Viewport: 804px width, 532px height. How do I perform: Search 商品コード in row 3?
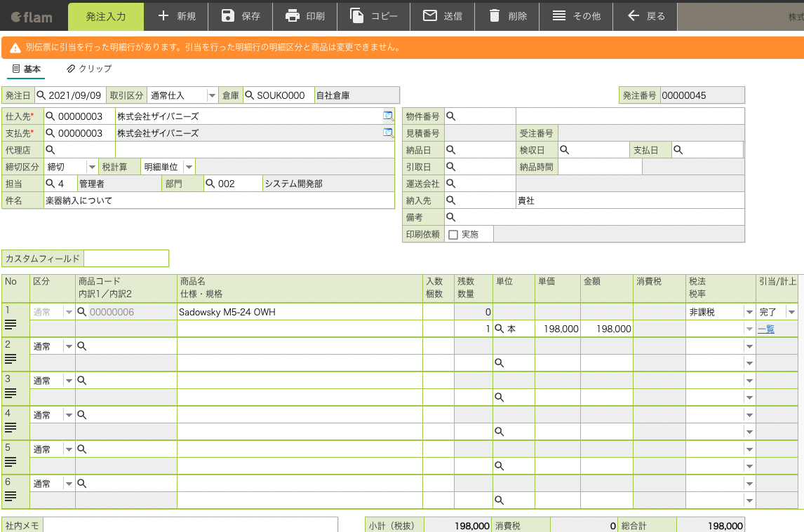(82, 381)
